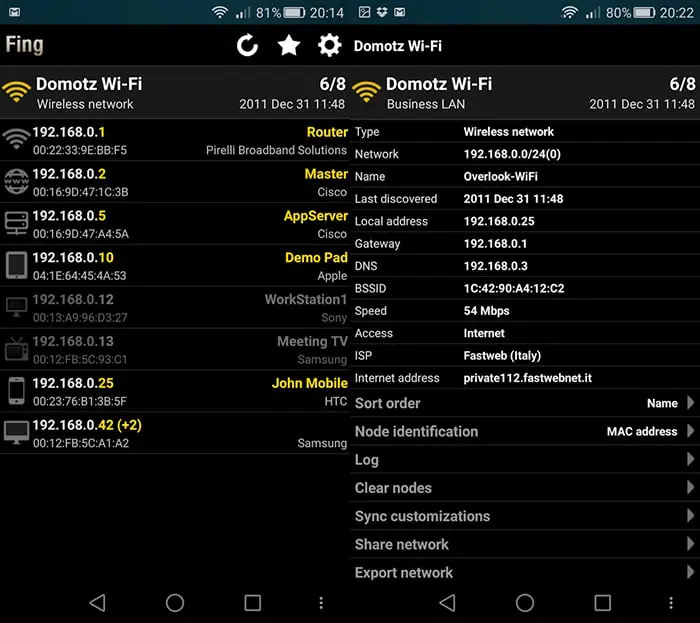700x623 pixels.
Task: Tap the router Wi-Fi icon for 192.168.0.1
Action: coord(16,139)
